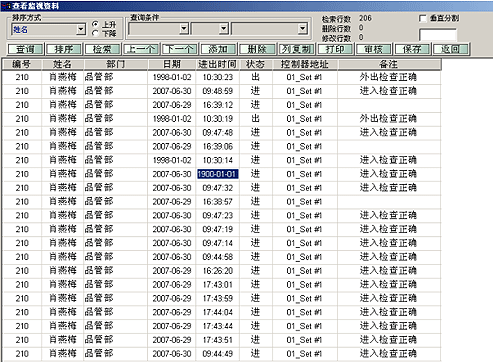Click the 打印 button
This screenshot has height=362, width=493.
pyautogui.click(x=335, y=49)
